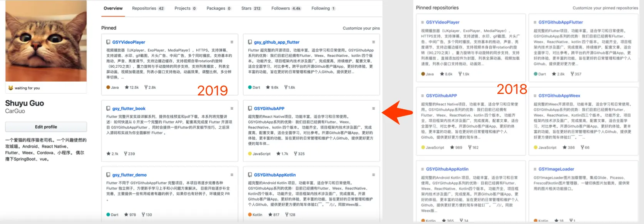The width and height of the screenshot is (644, 224).
Task: Click fork icon next to 239
Action: point(125,154)
